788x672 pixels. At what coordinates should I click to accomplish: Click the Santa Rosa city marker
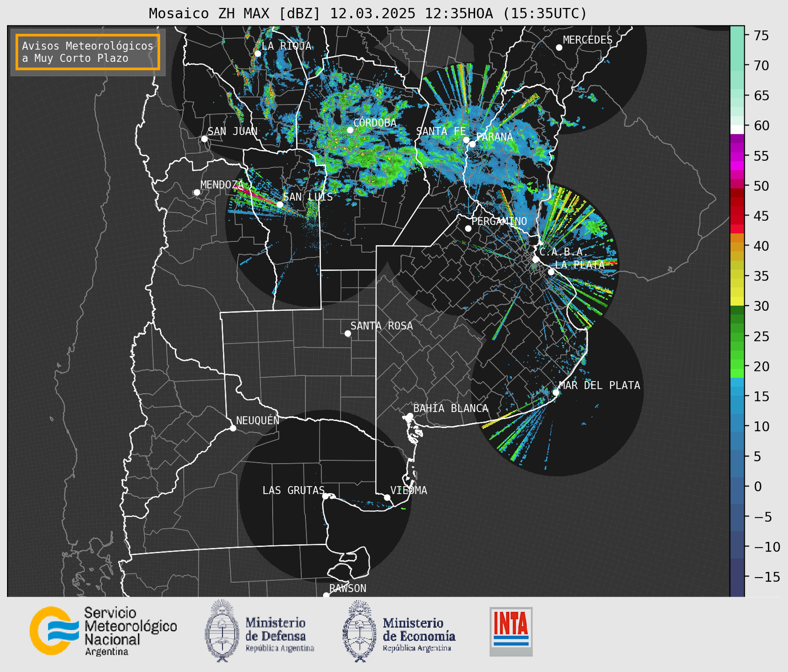click(348, 333)
